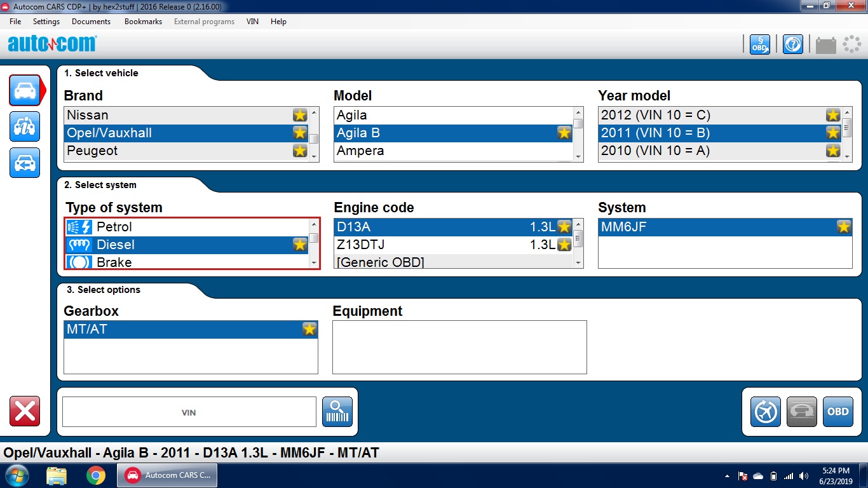This screenshot has width=868, height=488.
Task: Select 2012 (VIN 10 = C) year
Action: [x=720, y=115]
